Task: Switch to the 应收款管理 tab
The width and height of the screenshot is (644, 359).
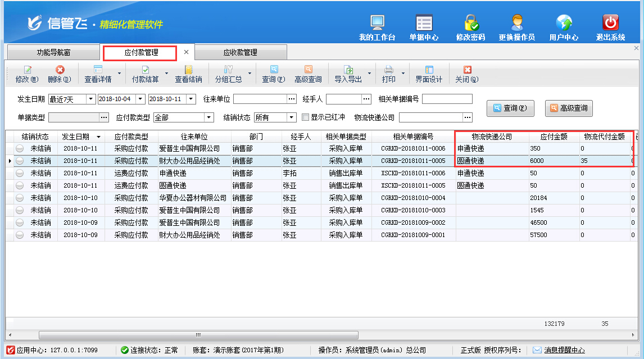Action: point(240,52)
